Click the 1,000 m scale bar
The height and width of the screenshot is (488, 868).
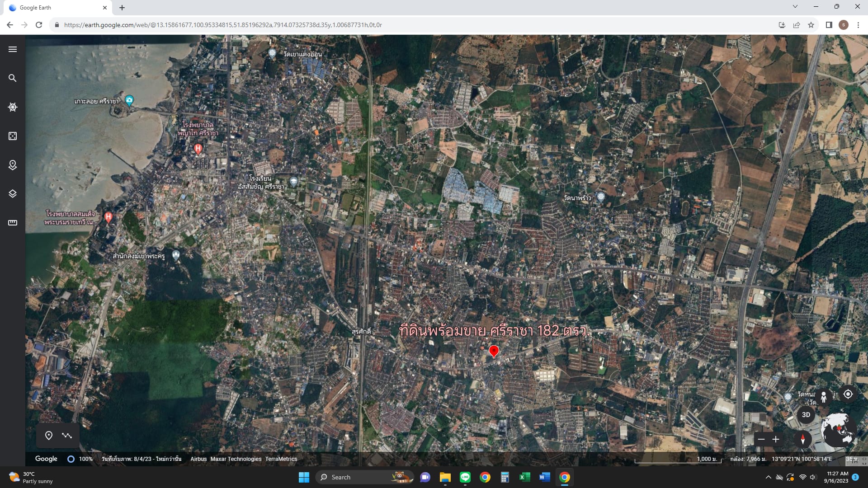678,460
